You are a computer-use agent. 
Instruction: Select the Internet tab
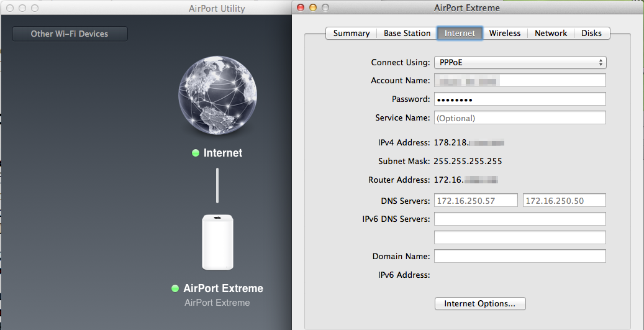460,34
